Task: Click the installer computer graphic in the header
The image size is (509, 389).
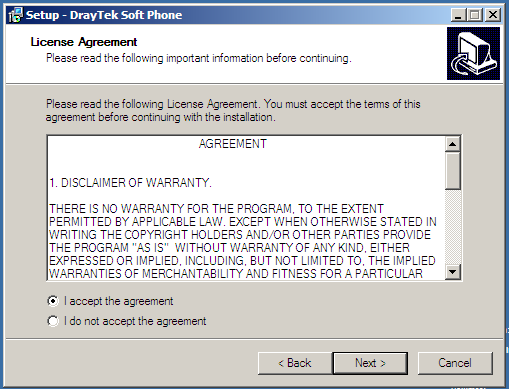Action: [473, 54]
